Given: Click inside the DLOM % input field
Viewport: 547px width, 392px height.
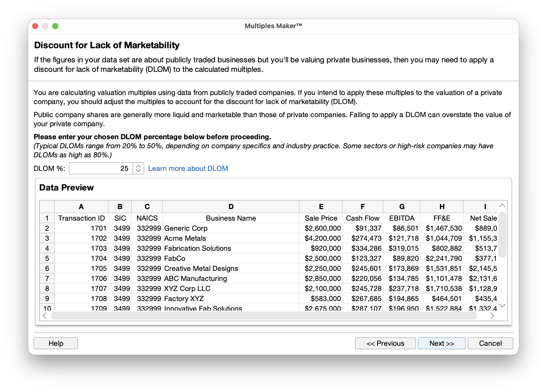Looking at the screenshot, I should [x=100, y=168].
